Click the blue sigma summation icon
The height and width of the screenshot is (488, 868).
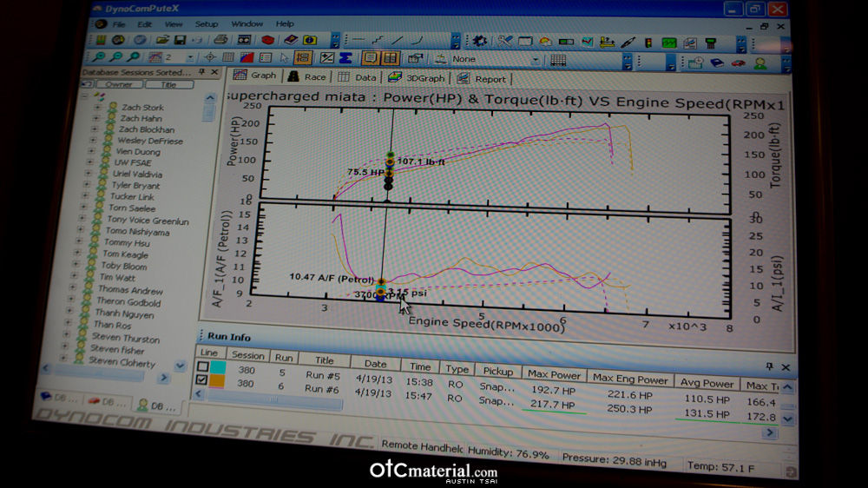tap(346, 57)
